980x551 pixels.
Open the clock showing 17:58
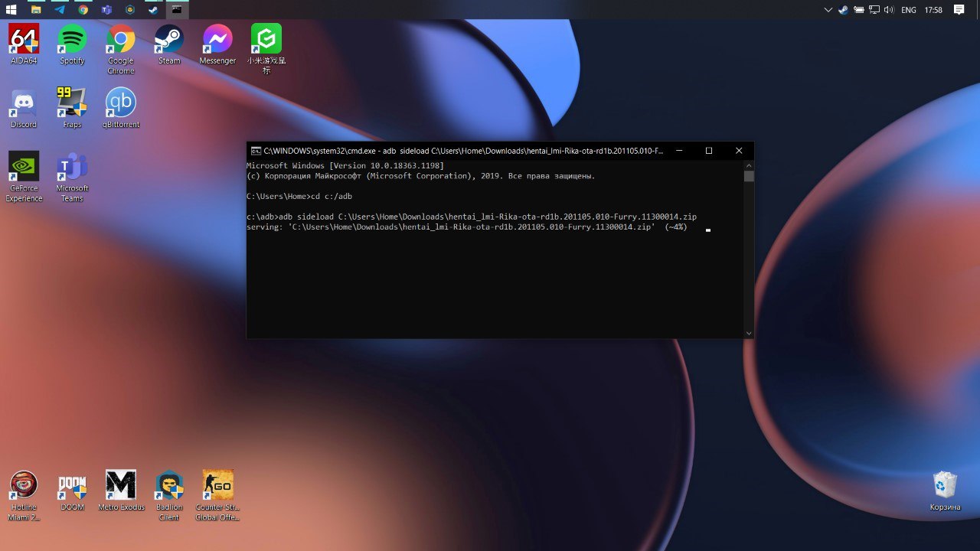[x=933, y=10]
